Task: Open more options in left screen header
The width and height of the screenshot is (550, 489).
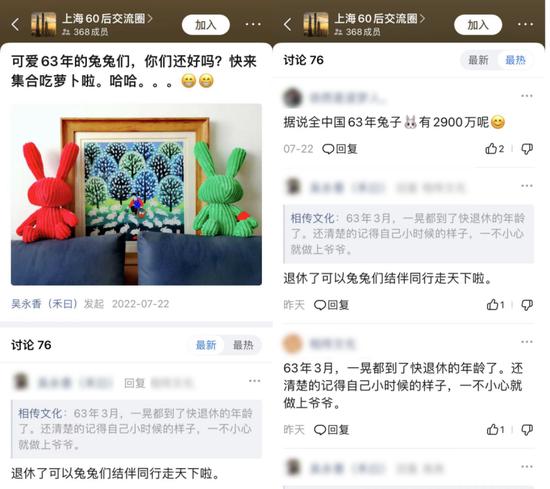Action: [x=253, y=25]
